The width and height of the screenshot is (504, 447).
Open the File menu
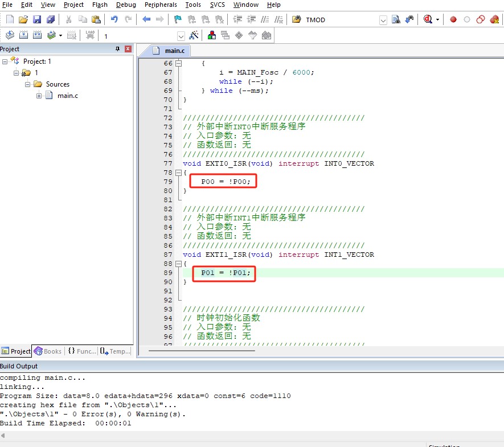click(7, 5)
